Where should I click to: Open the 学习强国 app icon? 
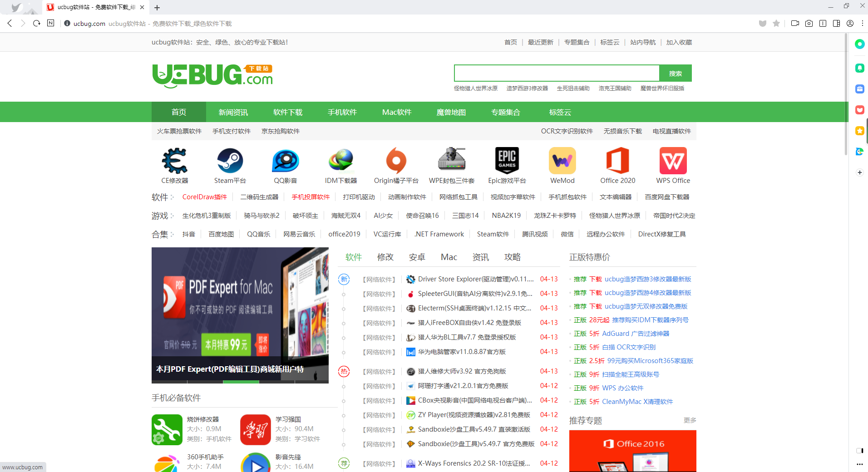click(256, 430)
